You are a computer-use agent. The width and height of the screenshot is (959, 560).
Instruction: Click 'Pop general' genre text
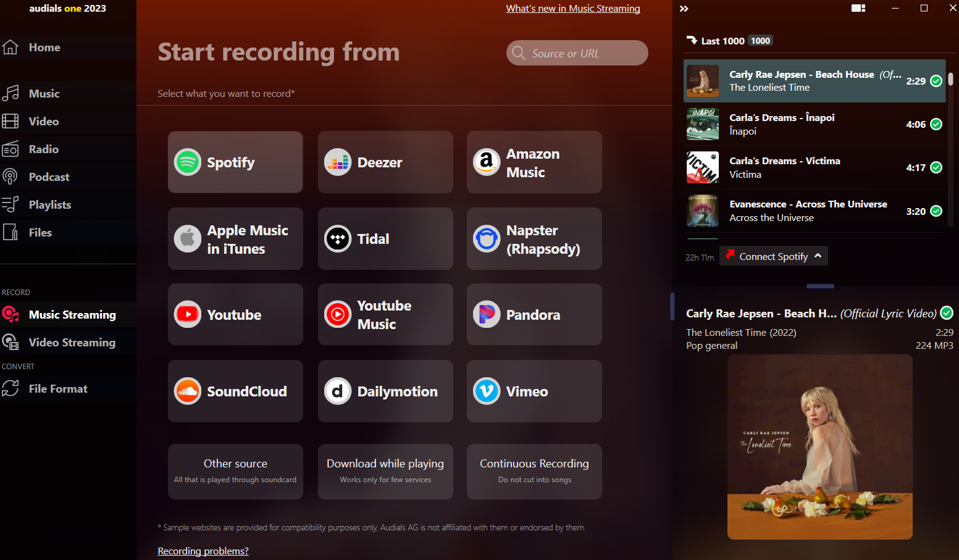click(712, 346)
